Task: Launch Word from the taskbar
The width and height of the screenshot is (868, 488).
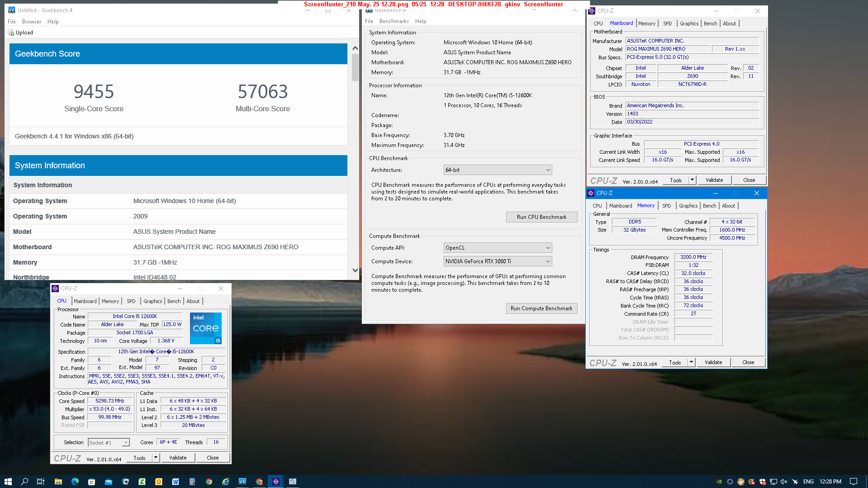Action: [175, 482]
